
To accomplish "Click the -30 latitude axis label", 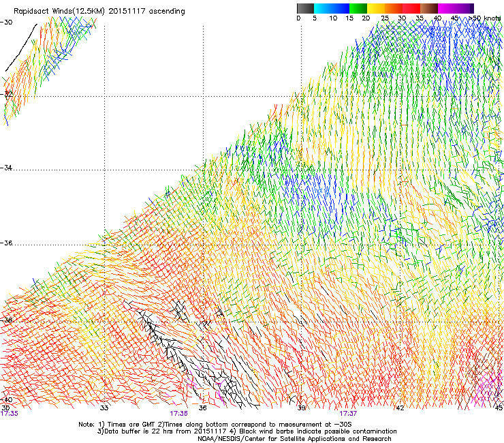I will 6,22.
